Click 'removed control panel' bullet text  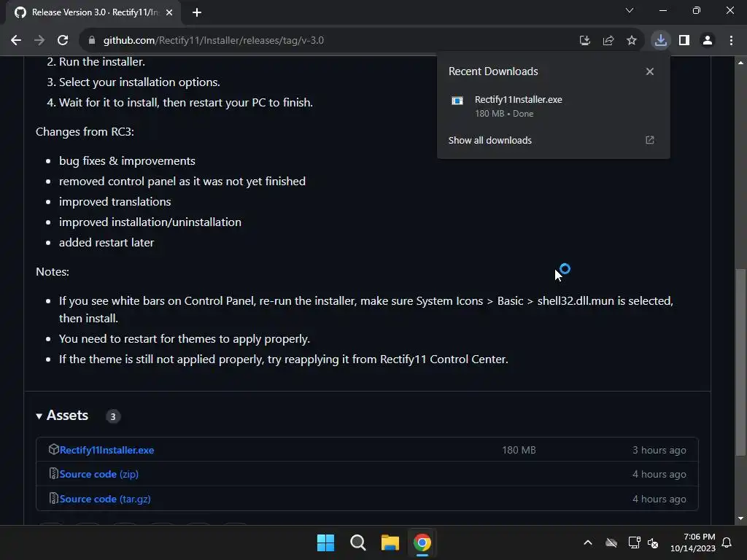pyautogui.click(x=182, y=182)
